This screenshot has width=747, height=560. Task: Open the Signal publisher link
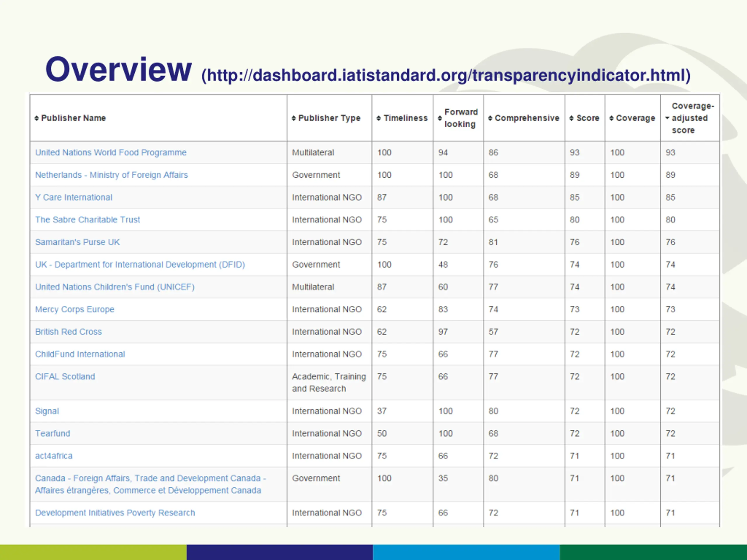[x=47, y=411]
